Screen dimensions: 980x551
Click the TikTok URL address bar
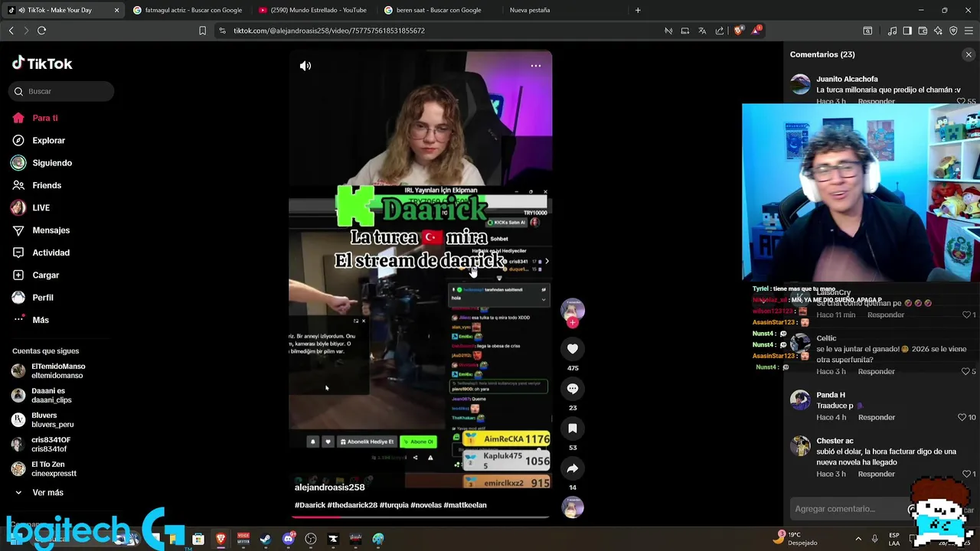click(x=329, y=31)
